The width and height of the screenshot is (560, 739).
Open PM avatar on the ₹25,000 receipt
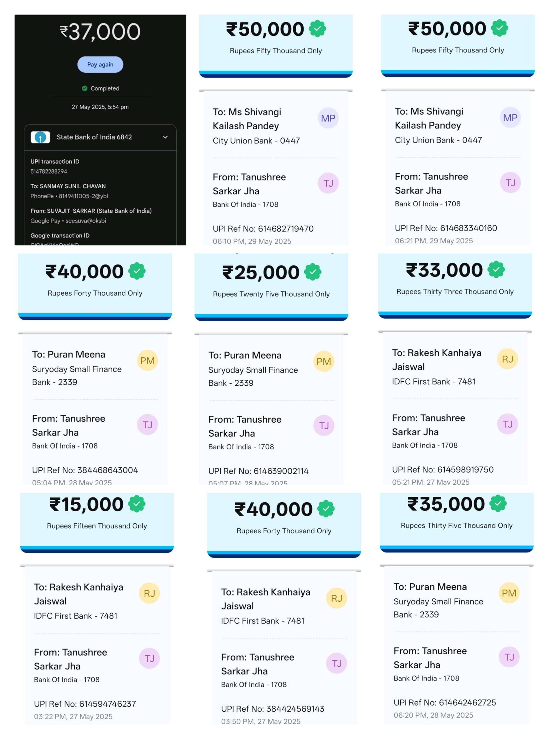pos(323,361)
